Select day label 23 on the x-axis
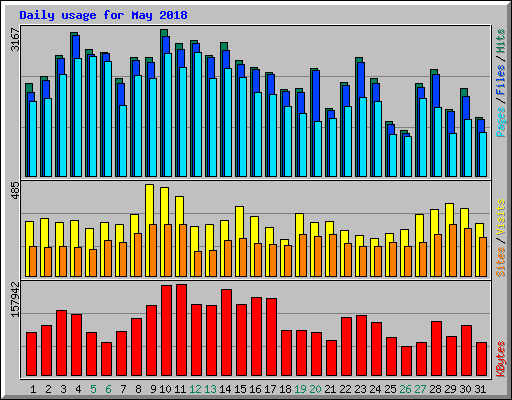Image resolution: width=512 pixels, height=400 pixels. 360,389
